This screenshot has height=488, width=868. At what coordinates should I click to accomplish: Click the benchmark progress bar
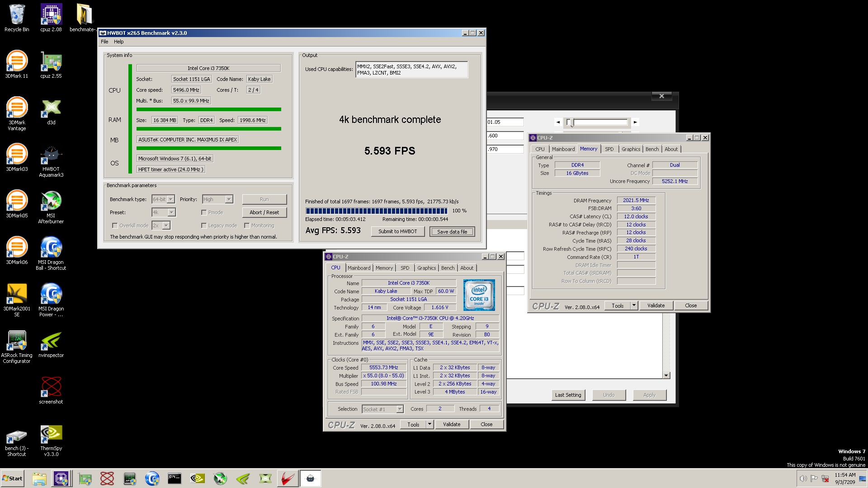click(377, 211)
